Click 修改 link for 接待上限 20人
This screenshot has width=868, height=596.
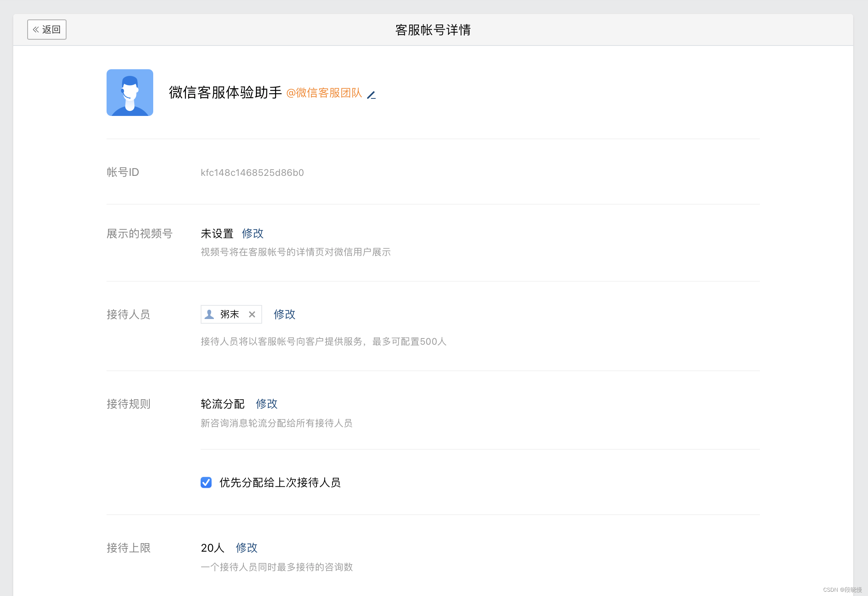click(246, 548)
